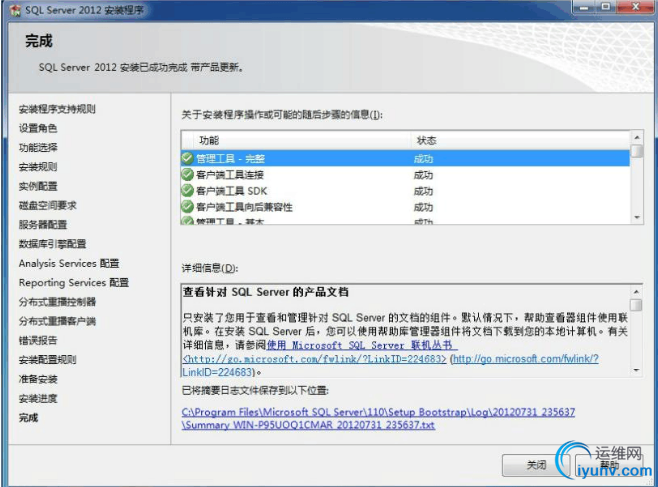Minimize the installer window

[585, 7]
